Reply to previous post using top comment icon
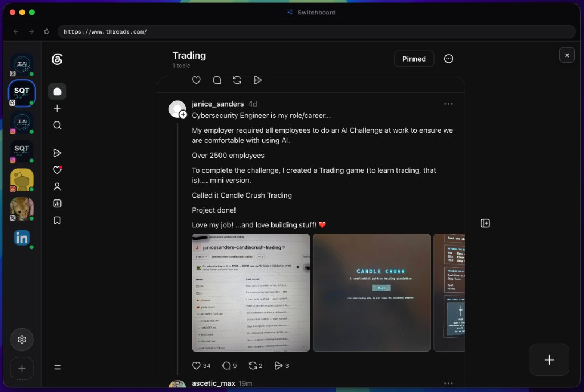Viewport: 584px width, 392px height. tap(217, 80)
